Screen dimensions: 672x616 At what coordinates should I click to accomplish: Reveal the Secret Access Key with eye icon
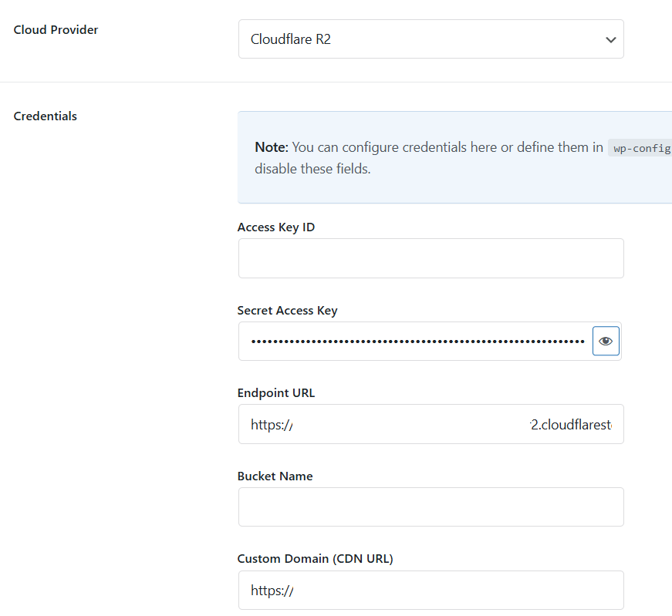[606, 341]
